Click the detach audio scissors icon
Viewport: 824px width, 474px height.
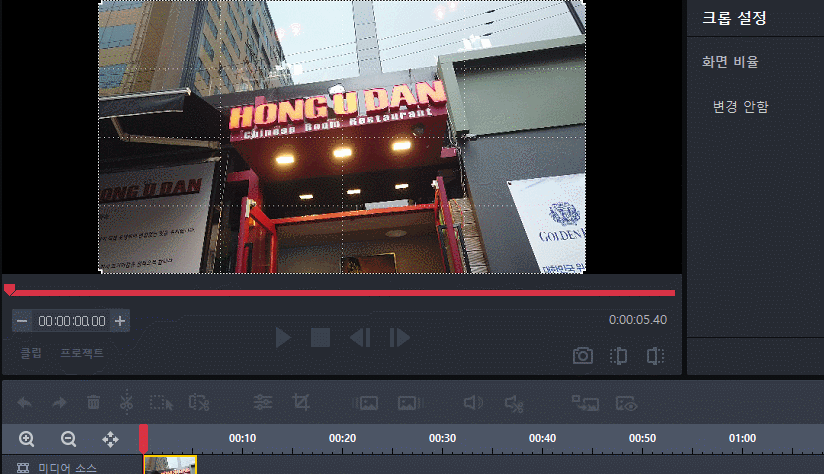coord(514,404)
